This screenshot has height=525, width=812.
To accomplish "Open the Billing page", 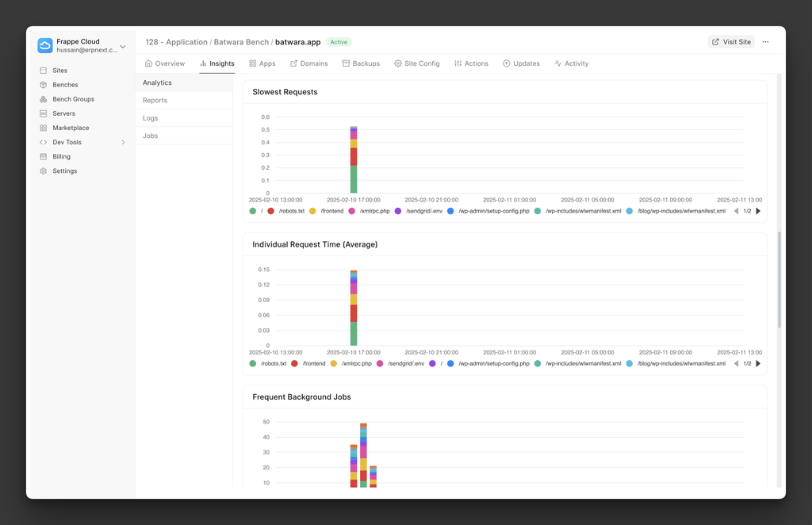I will pos(61,157).
